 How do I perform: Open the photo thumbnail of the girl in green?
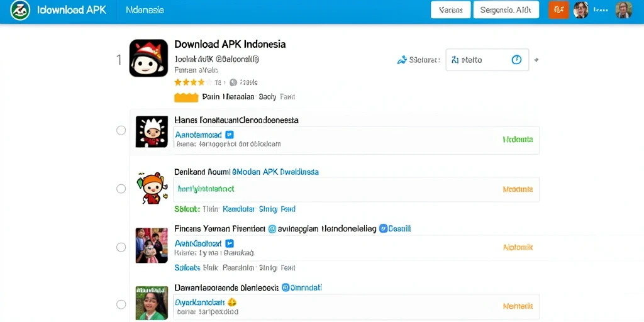152,304
